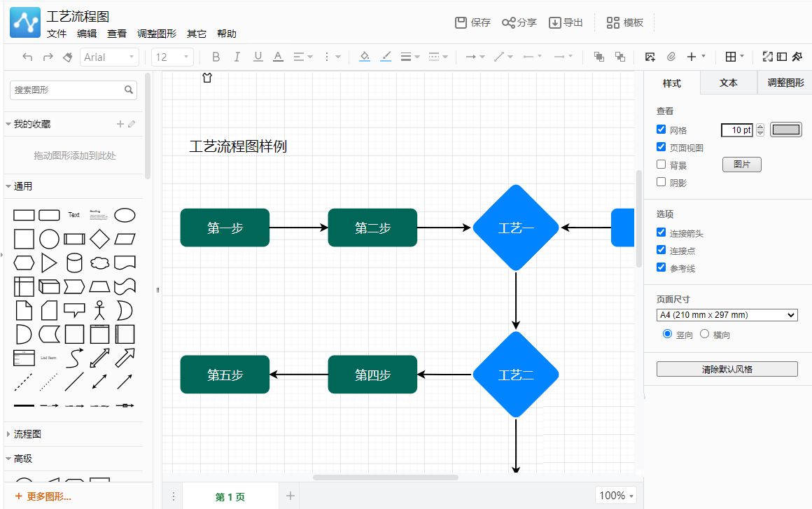Screen dimensions: 812x509
Task: Toggle underline text formatting
Action: (258, 57)
